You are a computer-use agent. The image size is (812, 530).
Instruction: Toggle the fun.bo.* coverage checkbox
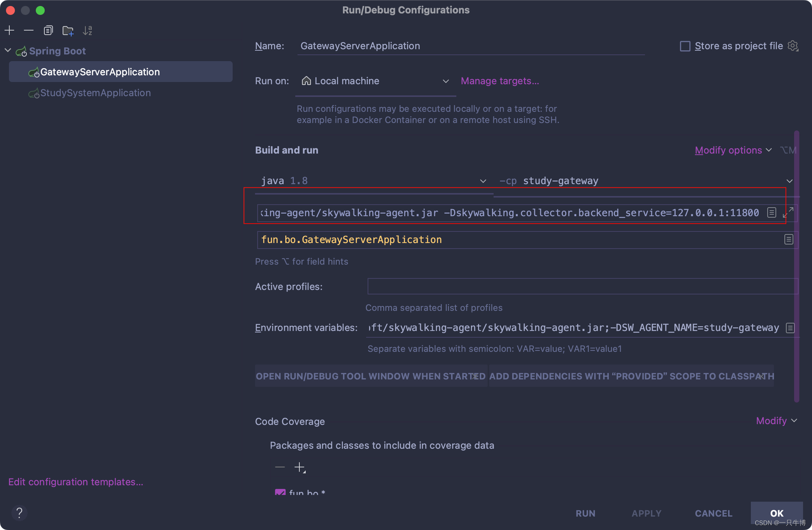[280, 493]
